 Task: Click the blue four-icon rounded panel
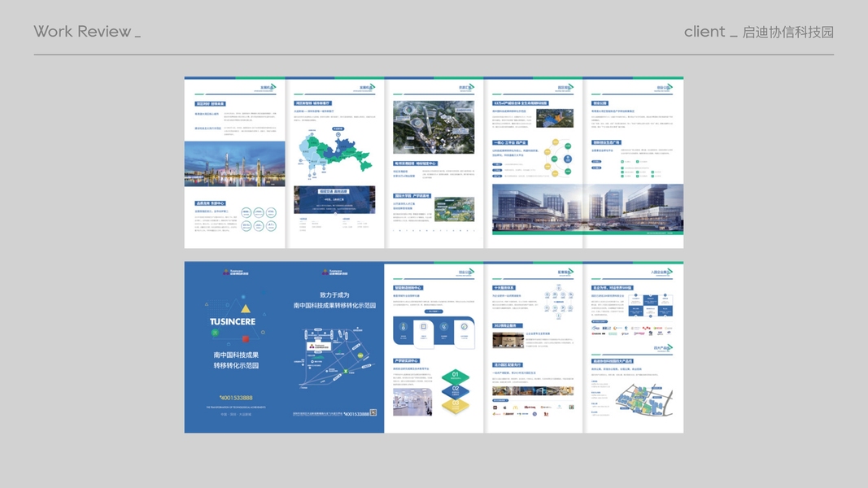[434, 332]
